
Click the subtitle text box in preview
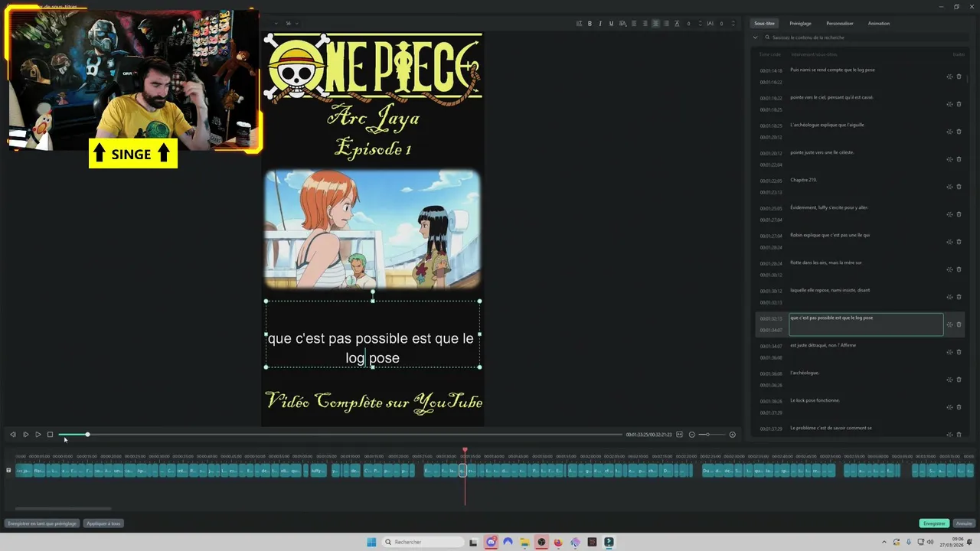pos(372,334)
